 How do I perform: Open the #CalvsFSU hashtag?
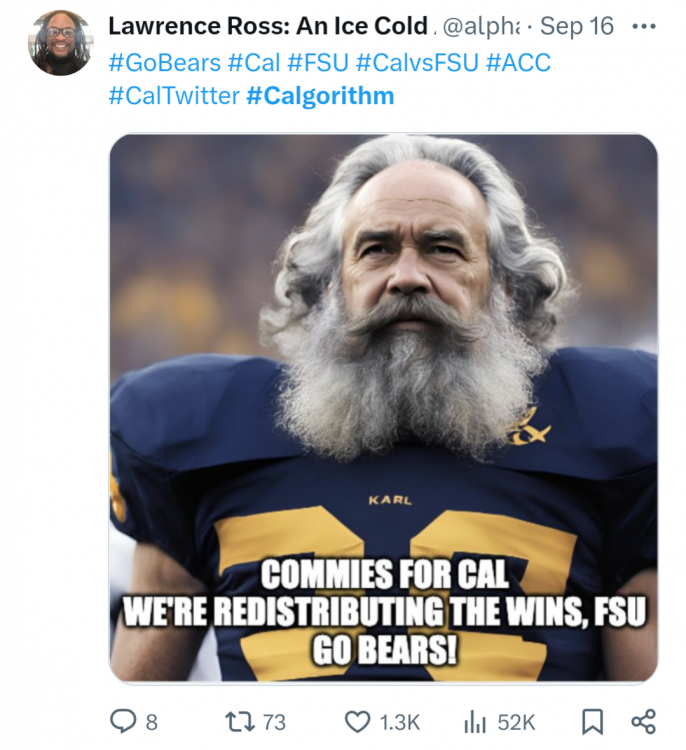point(412,63)
